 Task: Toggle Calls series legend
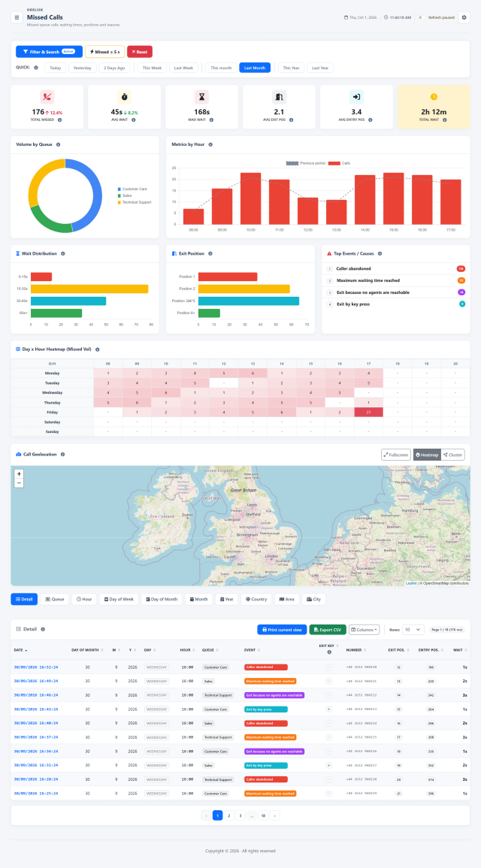[x=339, y=163]
